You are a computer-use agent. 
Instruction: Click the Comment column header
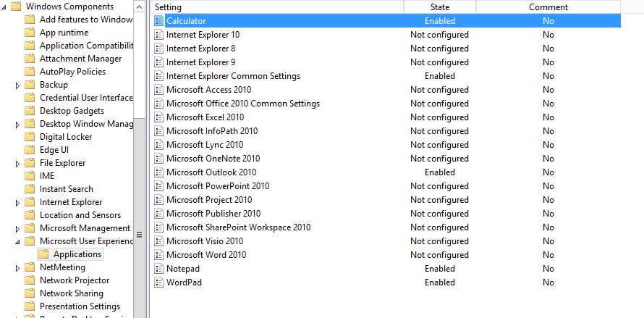[x=548, y=7]
